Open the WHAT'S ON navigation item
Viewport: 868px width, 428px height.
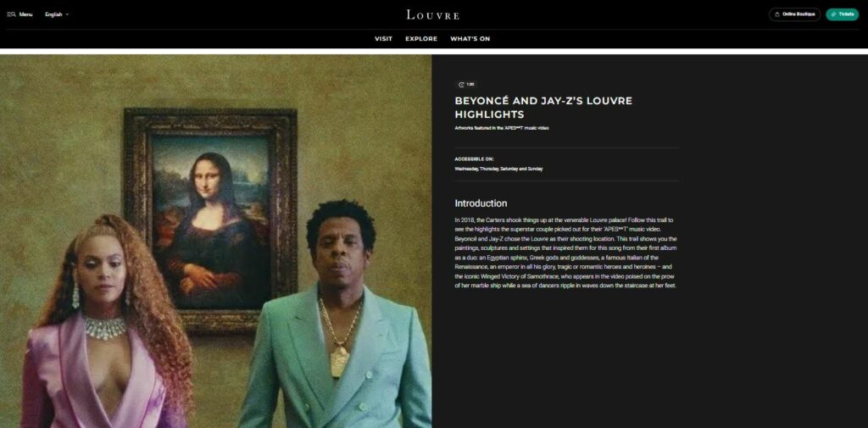[470, 39]
